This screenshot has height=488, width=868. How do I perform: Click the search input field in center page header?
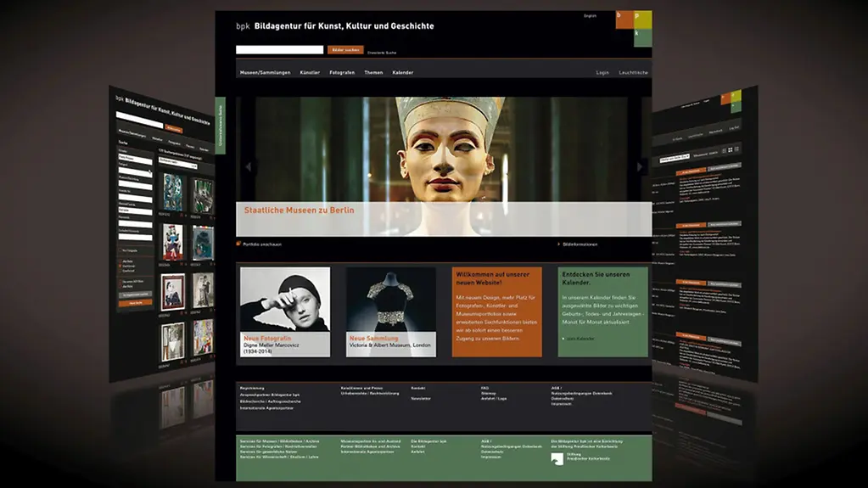tap(279, 50)
